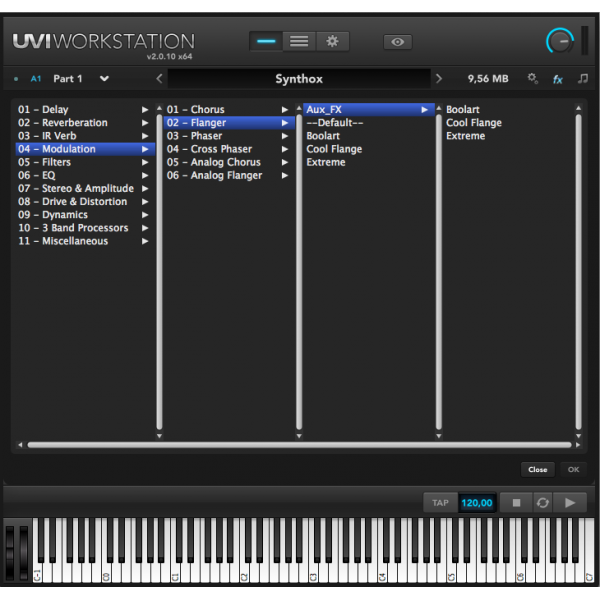
Task: Click the horizontal scrollbar left arrow
Action: [x=20, y=445]
